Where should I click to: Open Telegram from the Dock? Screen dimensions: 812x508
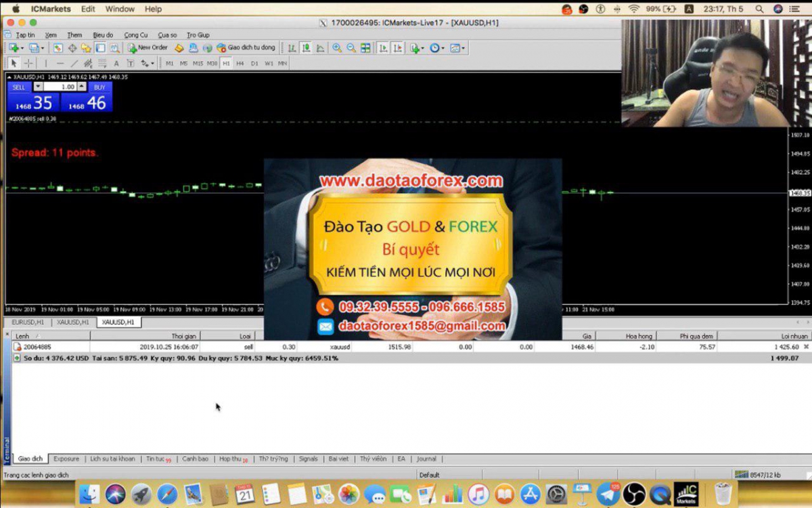(x=608, y=494)
